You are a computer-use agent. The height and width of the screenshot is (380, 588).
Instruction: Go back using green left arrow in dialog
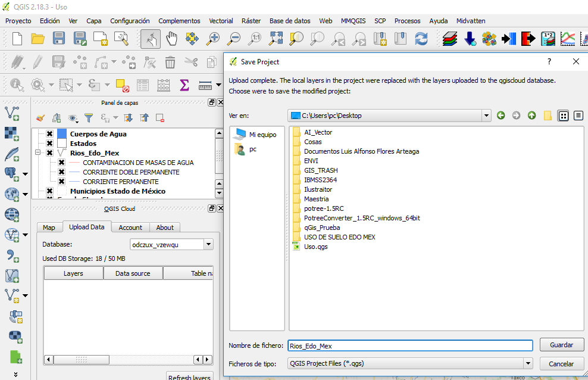click(501, 116)
